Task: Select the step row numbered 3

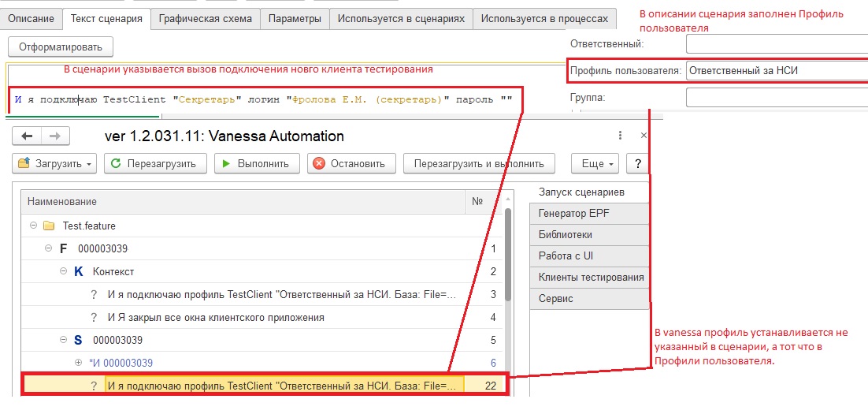Action: [x=262, y=294]
